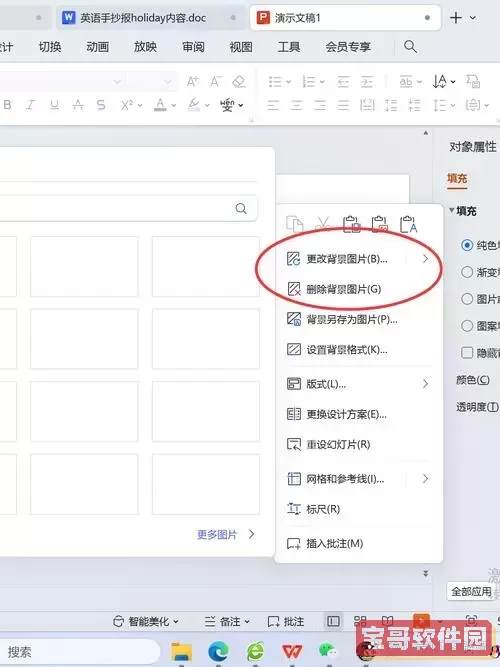The width and height of the screenshot is (500, 667).
Task: Click the increase indent icon
Action: pos(366,81)
